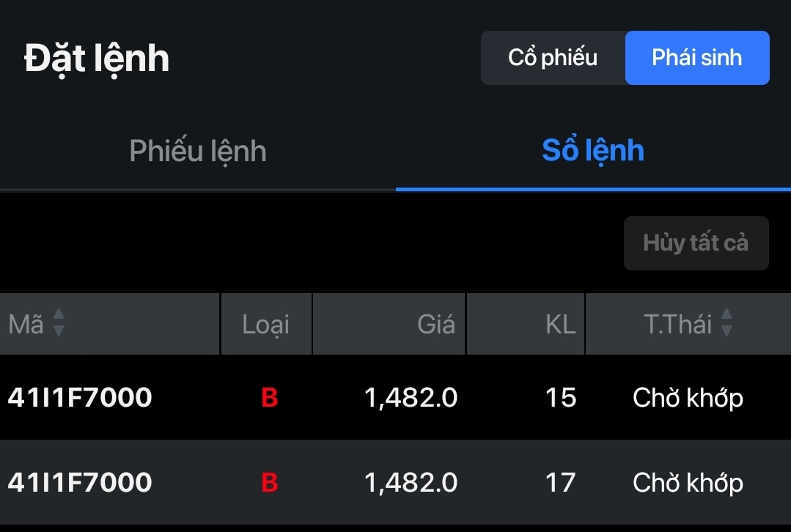Click the red B marker of quantity-17 order
Viewport: 791px width, 532px height.
pyautogui.click(x=269, y=482)
